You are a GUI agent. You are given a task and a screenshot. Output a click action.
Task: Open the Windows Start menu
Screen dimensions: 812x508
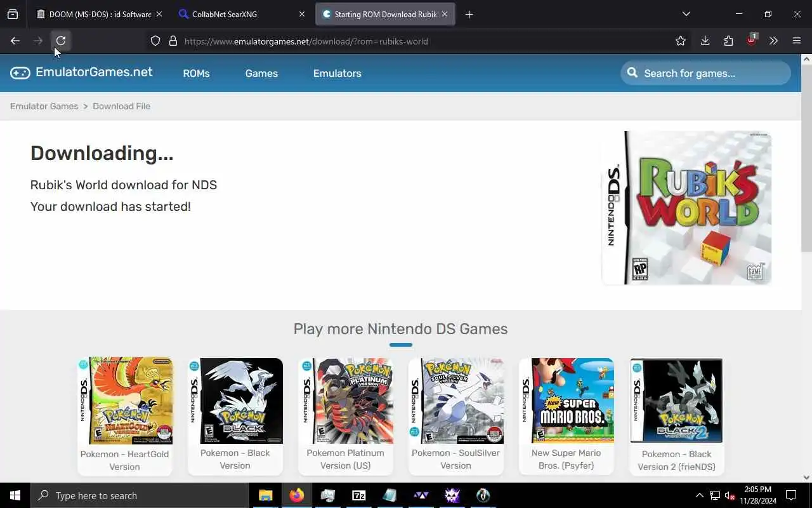(15, 495)
